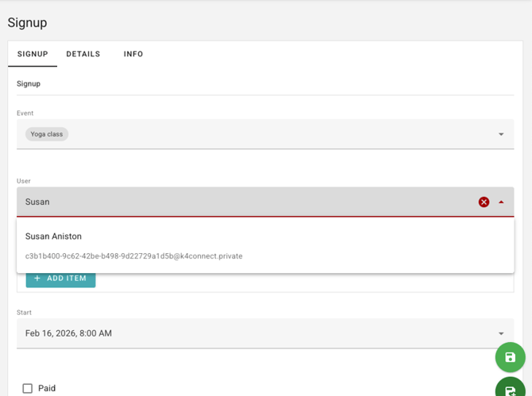Click the plus icon on ADD ITEM
532x396 pixels.
(x=37, y=279)
